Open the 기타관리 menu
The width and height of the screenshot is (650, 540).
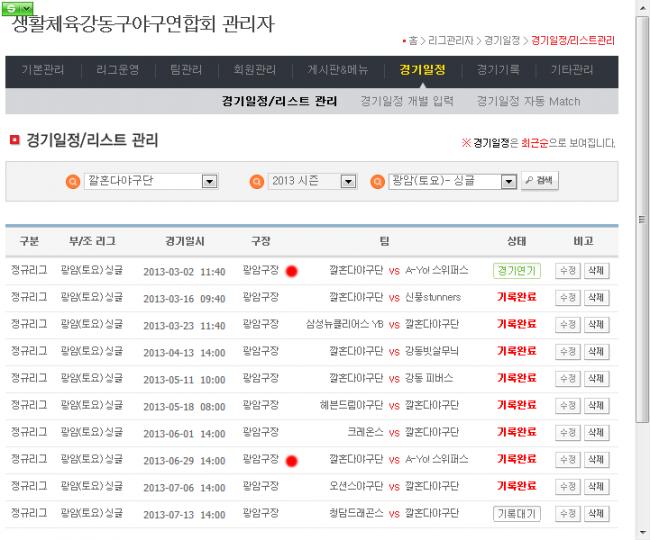pos(572,70)
